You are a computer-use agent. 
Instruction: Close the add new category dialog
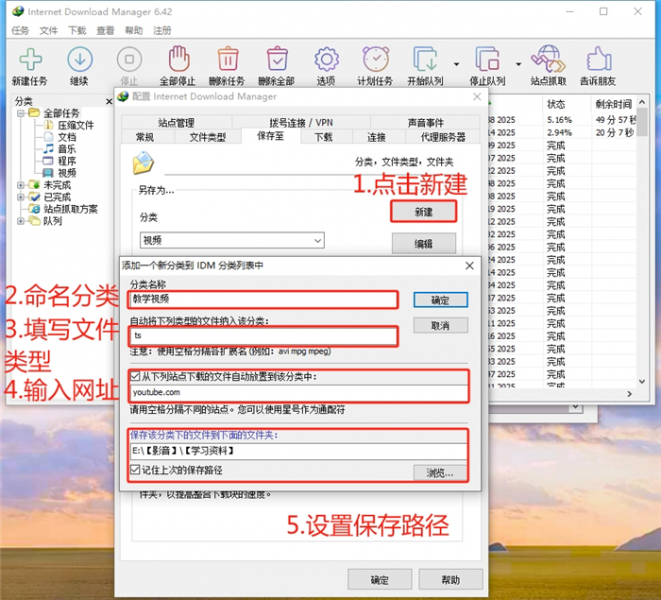coord(470,266)
